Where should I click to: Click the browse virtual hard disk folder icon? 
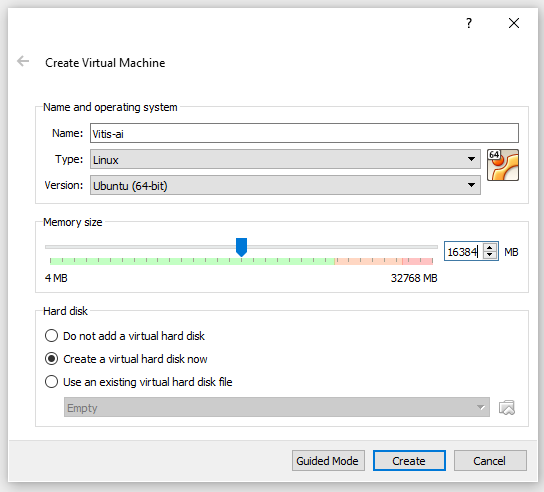507,407
